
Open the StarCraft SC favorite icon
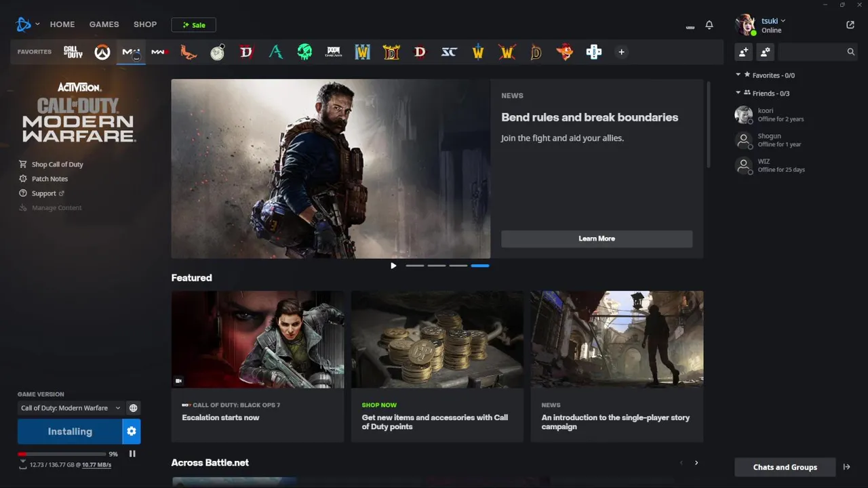coord(449,52)
